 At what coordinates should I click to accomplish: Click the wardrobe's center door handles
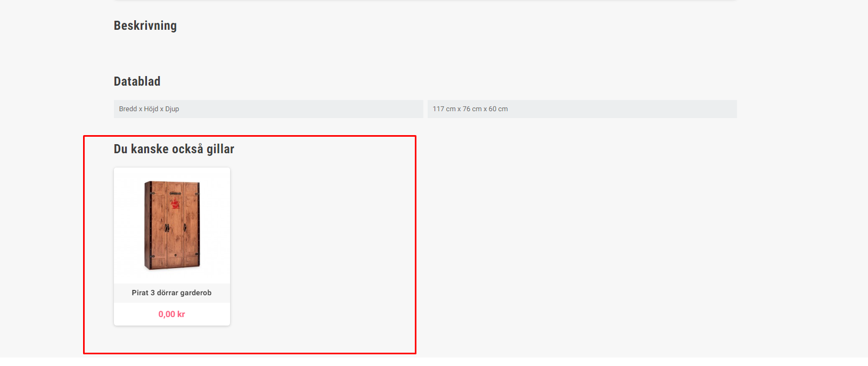click(x=167, y=228)
